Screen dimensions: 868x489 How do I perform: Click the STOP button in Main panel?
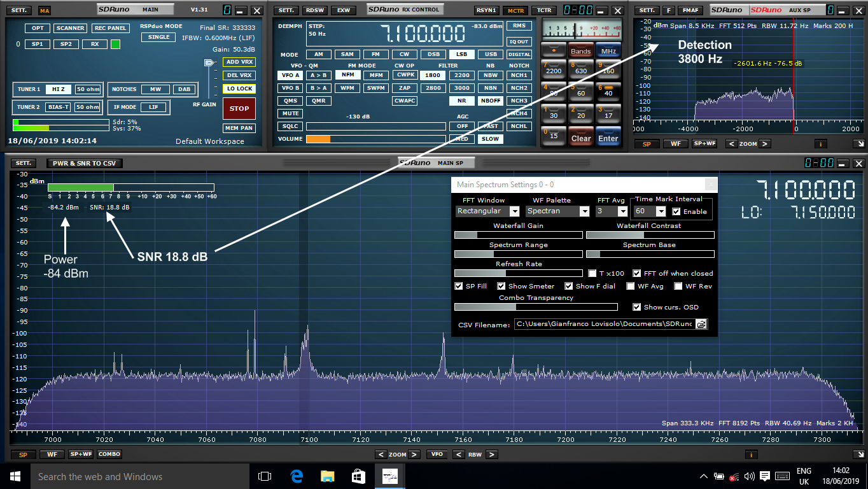[239, 108]
